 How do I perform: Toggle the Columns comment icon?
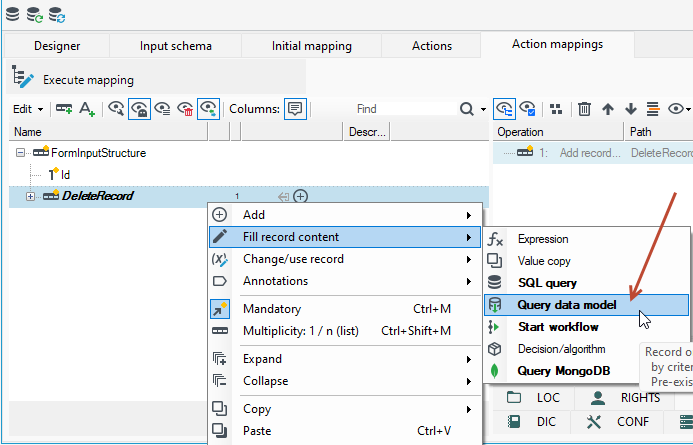(295, 109)
